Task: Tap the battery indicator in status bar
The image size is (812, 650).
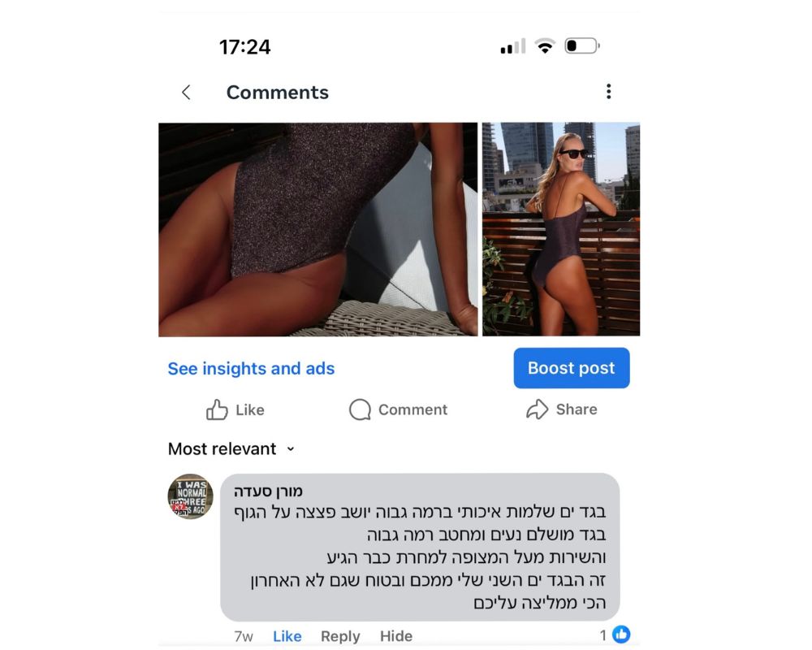Action: 582,45
